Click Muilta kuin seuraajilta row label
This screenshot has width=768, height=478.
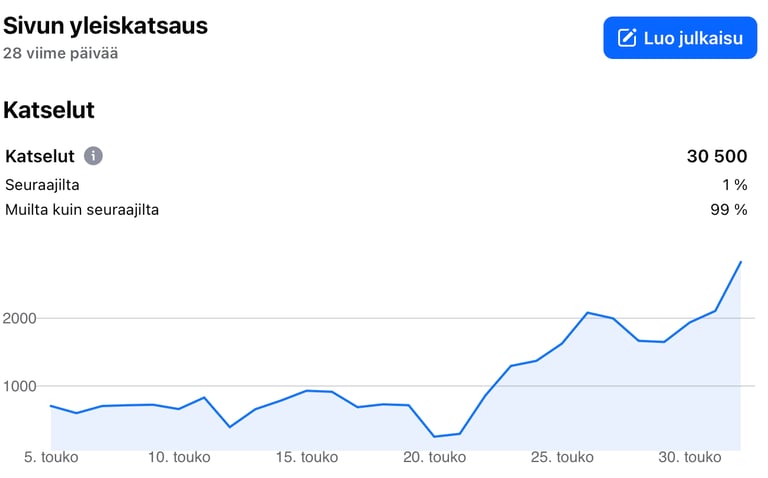pyautogui.click(x=82, y=210)
